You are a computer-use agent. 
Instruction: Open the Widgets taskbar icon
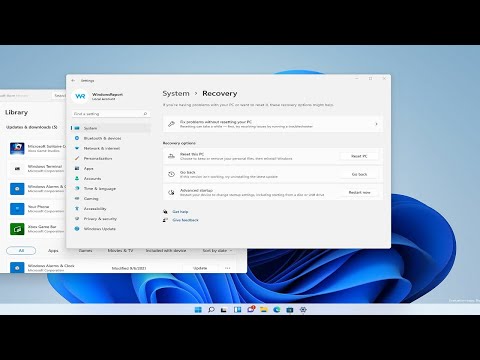click(x=237, y=310)
